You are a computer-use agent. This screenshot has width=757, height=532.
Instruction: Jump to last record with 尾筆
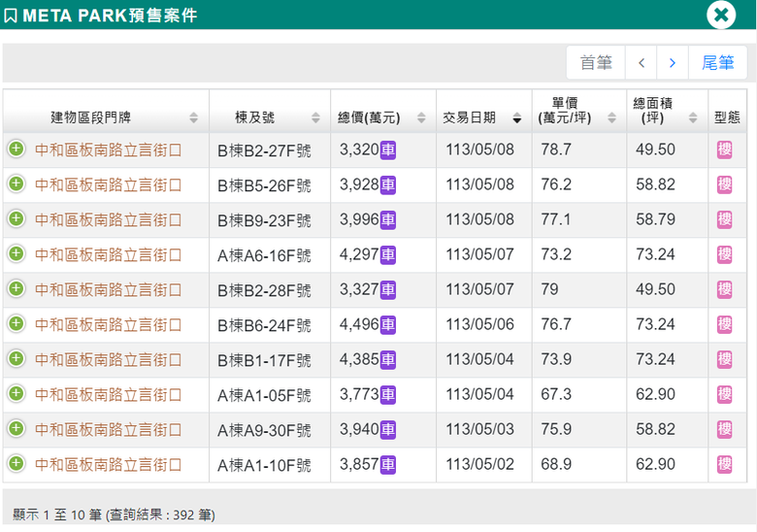point(717,63)
